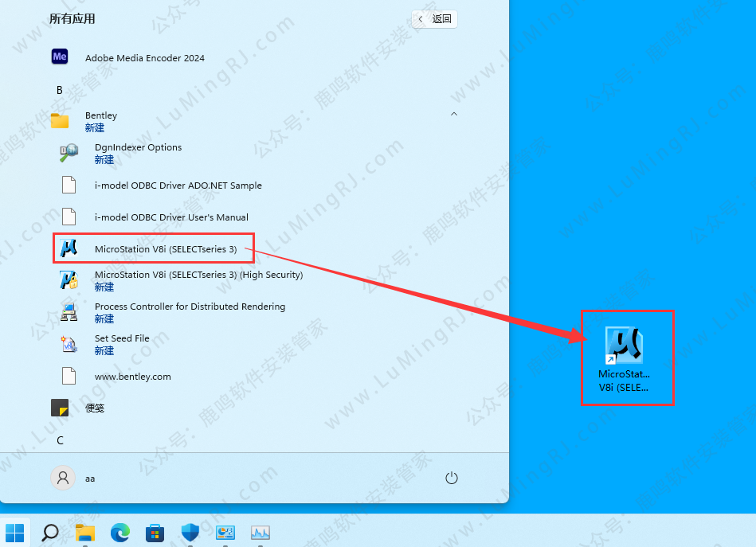Launch MicroStation V8i (SELECTseries 3) from app list
Screen dimensions: 756x547
pyautogui.click(x=165, y=249)
